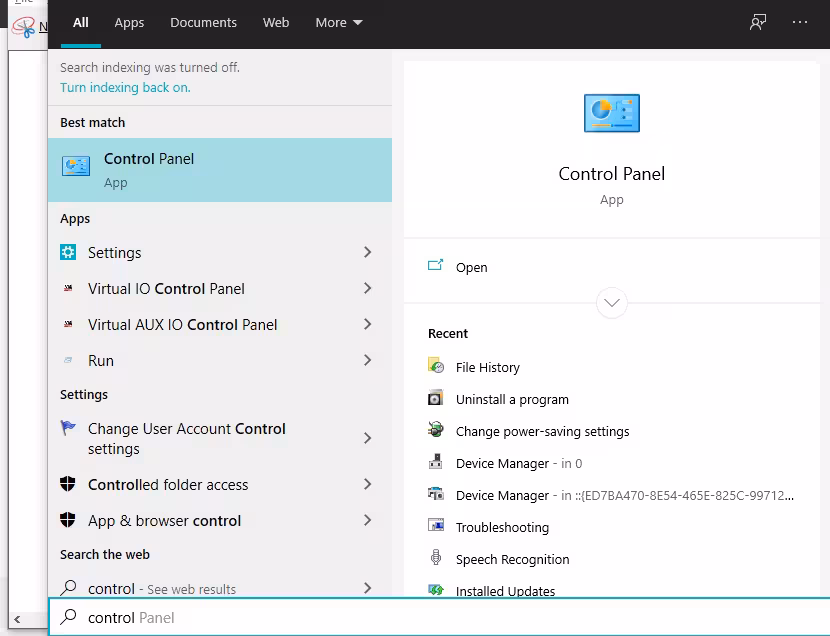Click Open for Control Panel
Image resolution: width=830 pixels, height=636 pixels.
coord(471,267)
